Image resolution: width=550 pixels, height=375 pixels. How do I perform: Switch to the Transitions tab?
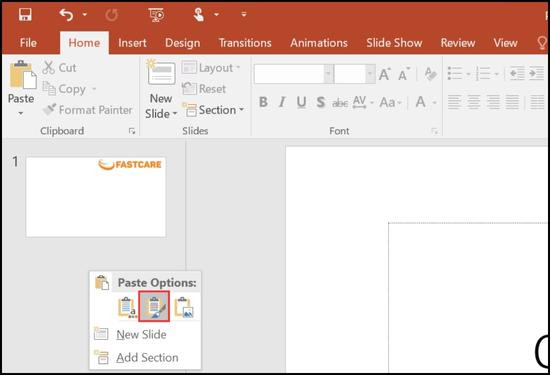[x=245, y=43]
